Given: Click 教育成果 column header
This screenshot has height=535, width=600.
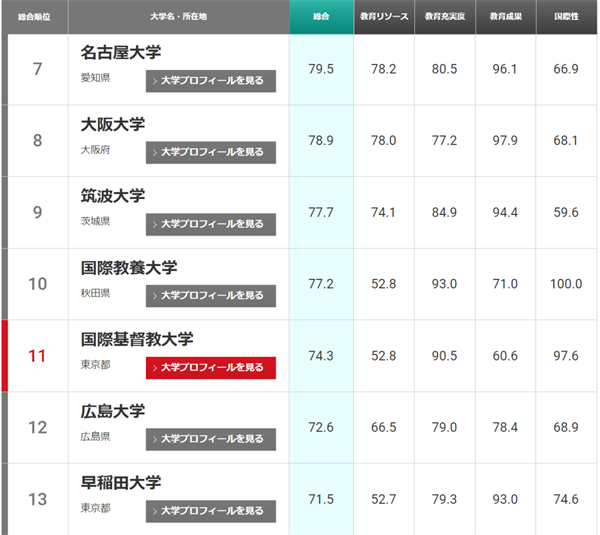Looking at the screenshot, I should [507, 17].
